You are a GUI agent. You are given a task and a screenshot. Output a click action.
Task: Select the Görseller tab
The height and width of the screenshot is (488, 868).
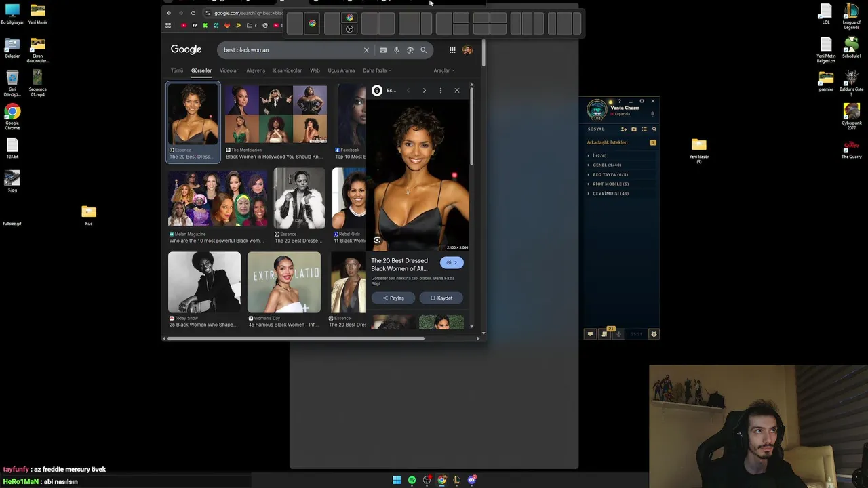click(x=201, y=70)
